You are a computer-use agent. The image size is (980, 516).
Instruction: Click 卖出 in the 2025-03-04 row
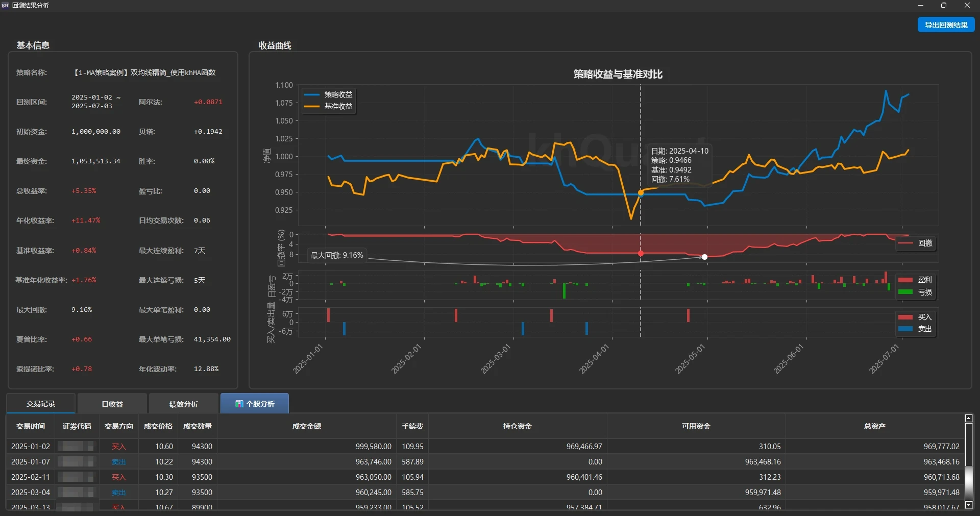point(119,493)
